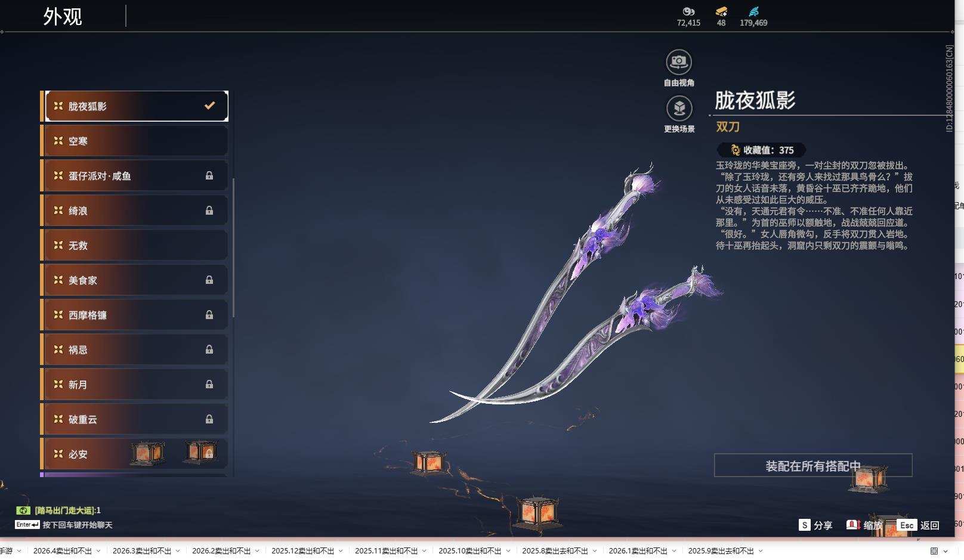Click the gold ingot icon showing 48

(721, 12)
